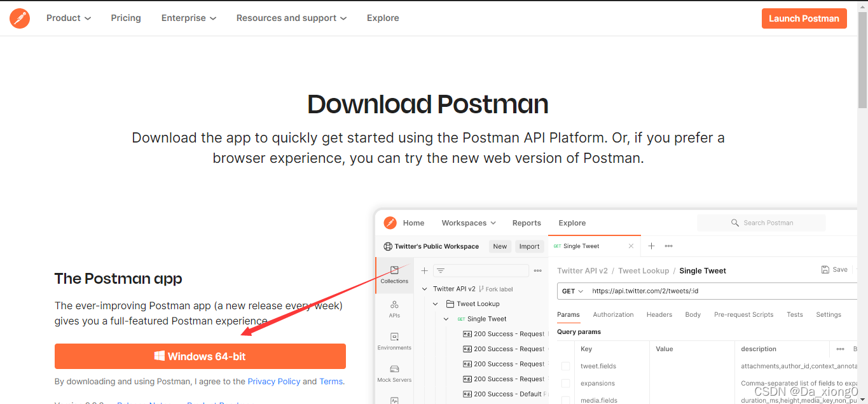Switch to the Params tab
The width and height of the screenshot is (868, 404).
coord(568,314)
